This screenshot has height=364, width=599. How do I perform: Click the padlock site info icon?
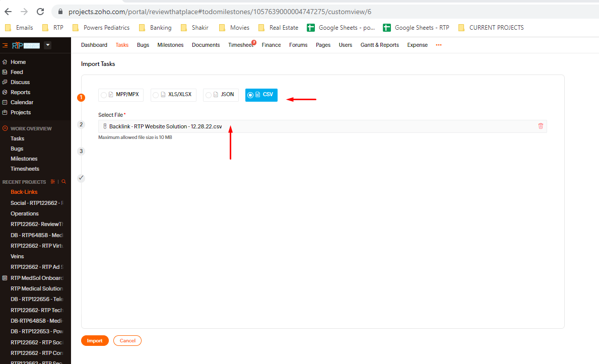60,12
